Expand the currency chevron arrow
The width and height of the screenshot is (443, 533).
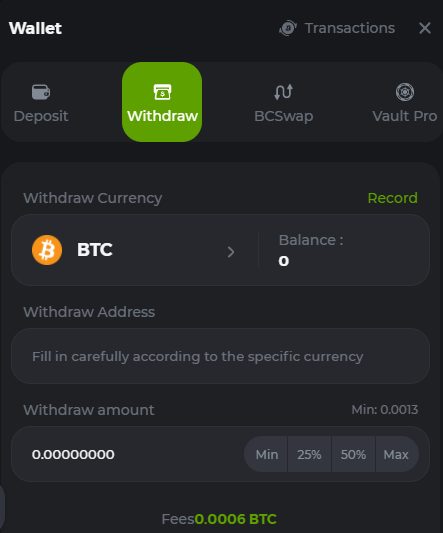(231, 252)
